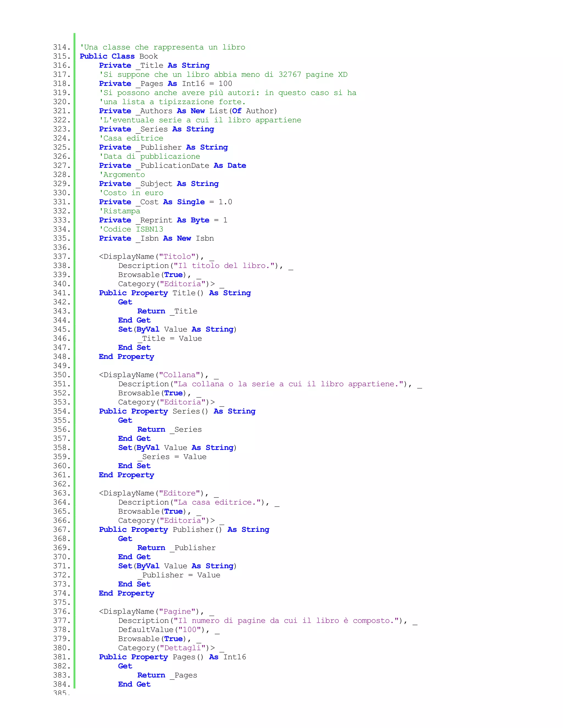Screen dimensions: 563x728
Task: Click the 'Il numero di pagine' description string
Action: pos(286,621)
